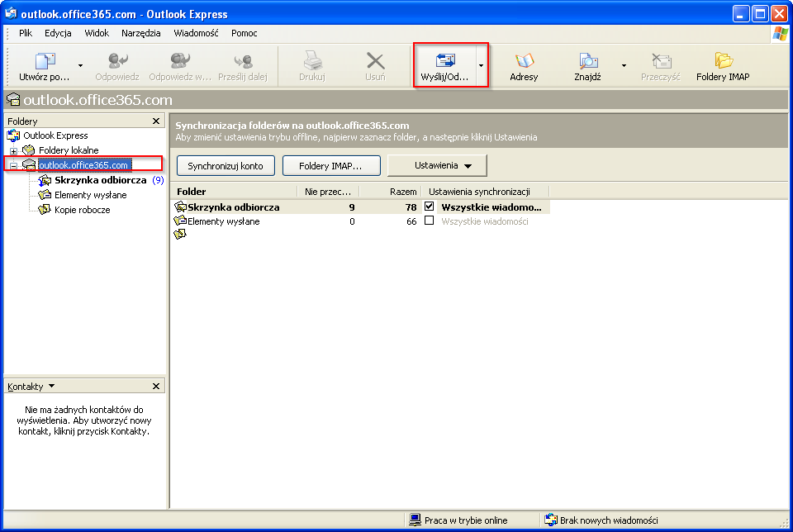Click unread count (9) beside Skrzynka odbiorcza

[x=158, y=180]
